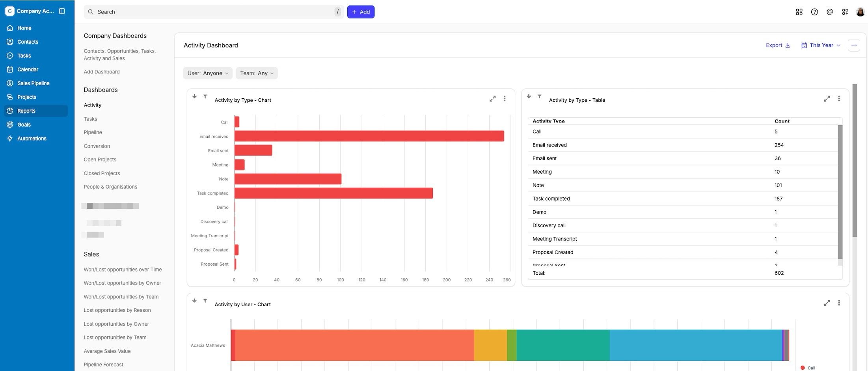
Task: Click the Export link
Action: (778, 45)
